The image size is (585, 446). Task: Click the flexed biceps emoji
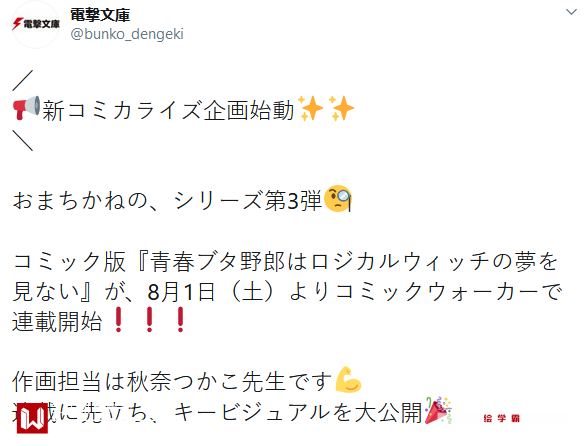click(348, 380)
